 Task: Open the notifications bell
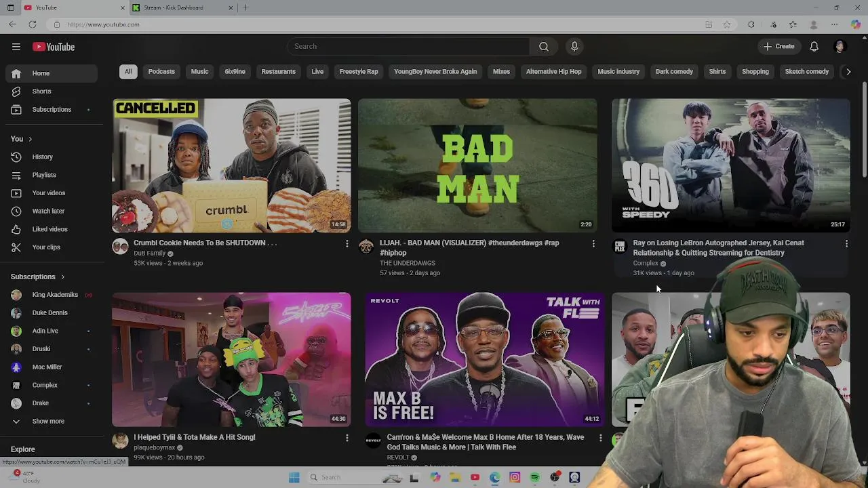[x=814, y=46]
